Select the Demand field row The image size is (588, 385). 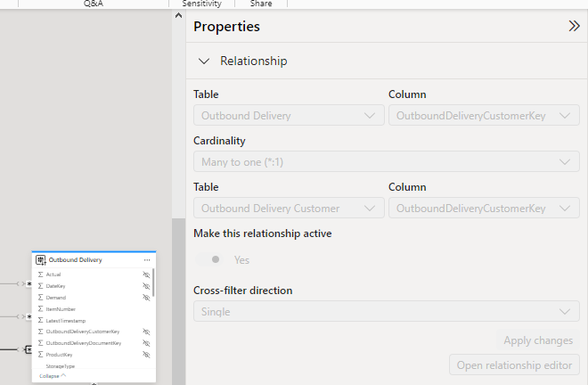92,298
